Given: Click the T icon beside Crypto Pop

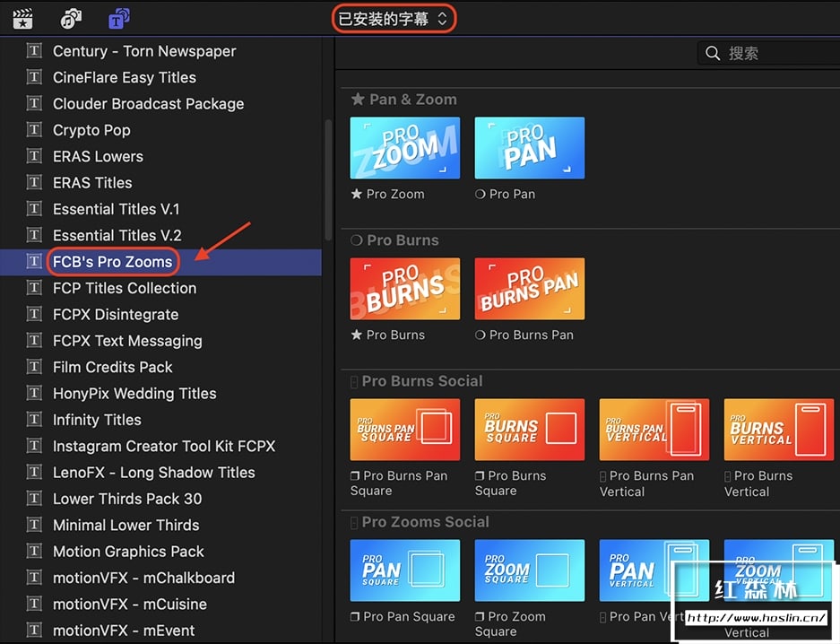Looking at the screenshot, I should 34,130.
